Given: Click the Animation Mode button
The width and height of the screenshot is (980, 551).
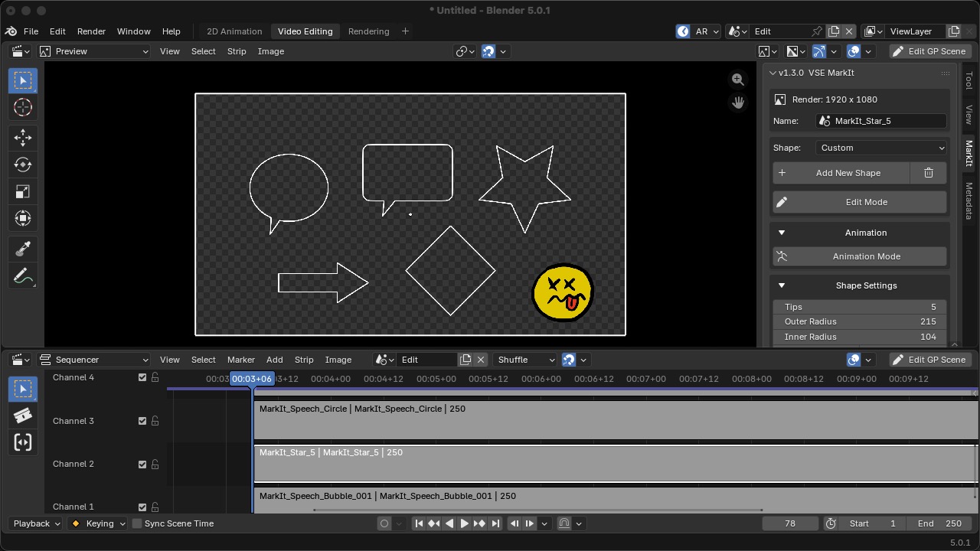Looking at the screenshot, I should (860, 256).
